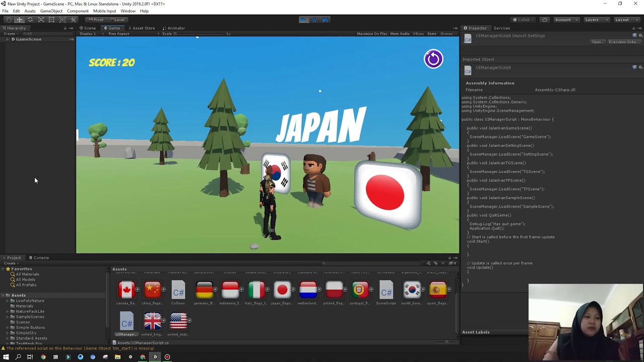
Task: Click the cloud services button
Action: [545, 20]
